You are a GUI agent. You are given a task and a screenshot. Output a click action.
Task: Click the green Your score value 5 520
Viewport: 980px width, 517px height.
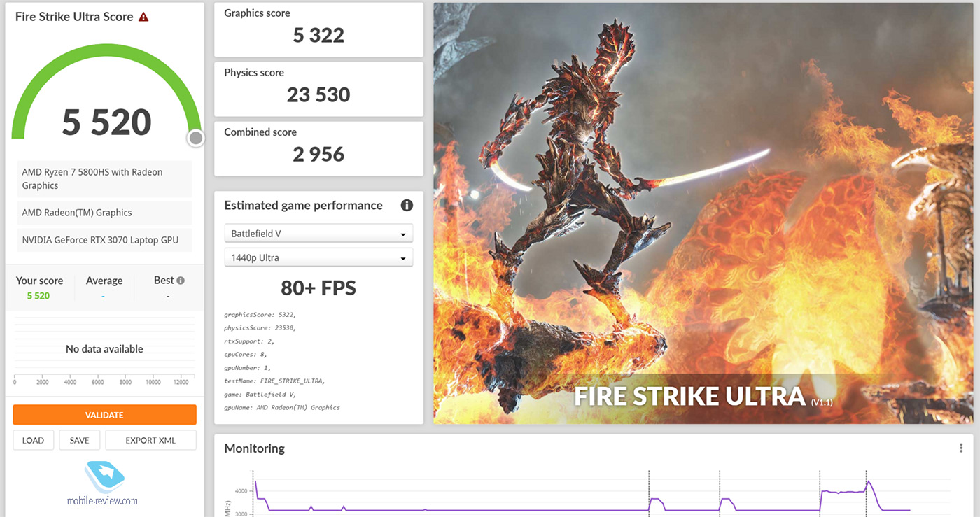(38, 296)
